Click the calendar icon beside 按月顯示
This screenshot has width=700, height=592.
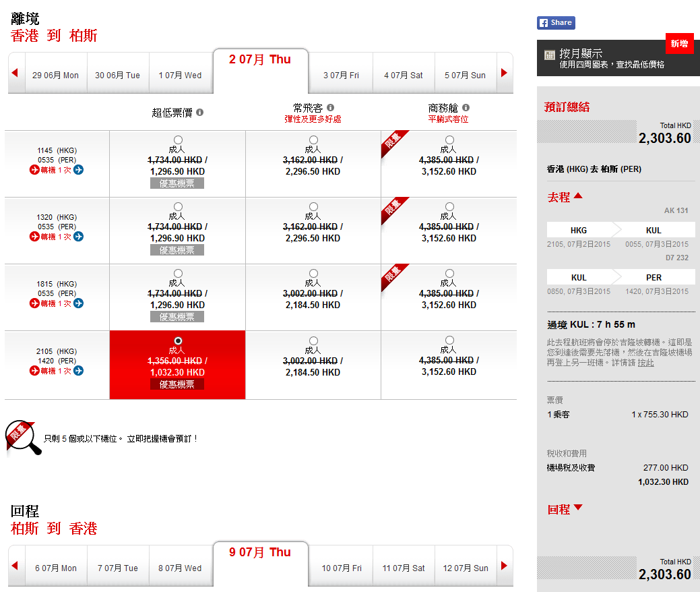[550, 55]
